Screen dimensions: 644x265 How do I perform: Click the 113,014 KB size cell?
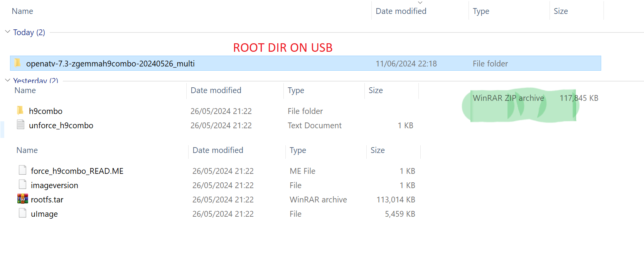pyautogui.click(x=396, y=200)
